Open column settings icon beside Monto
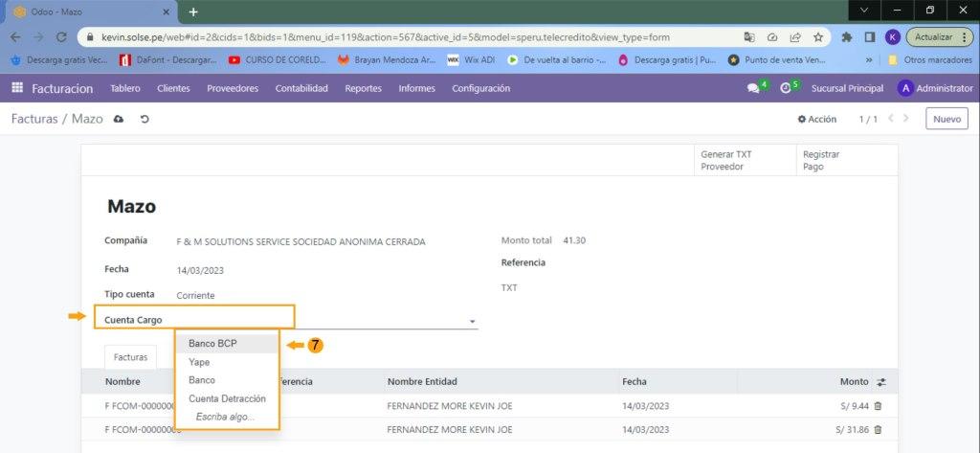 point(881,382)
